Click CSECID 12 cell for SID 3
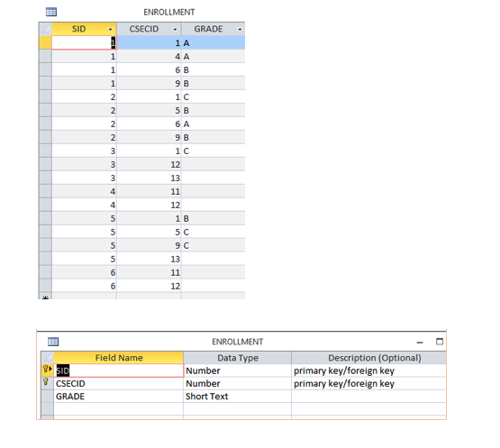Viewport: 500px width, 448px height. coord(149,165)
